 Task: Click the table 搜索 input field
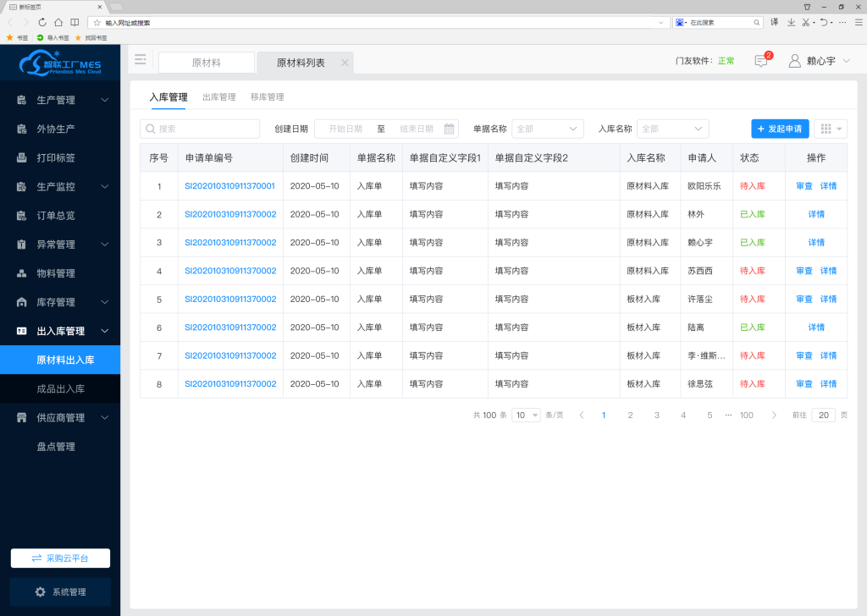(x=200, y=129)
